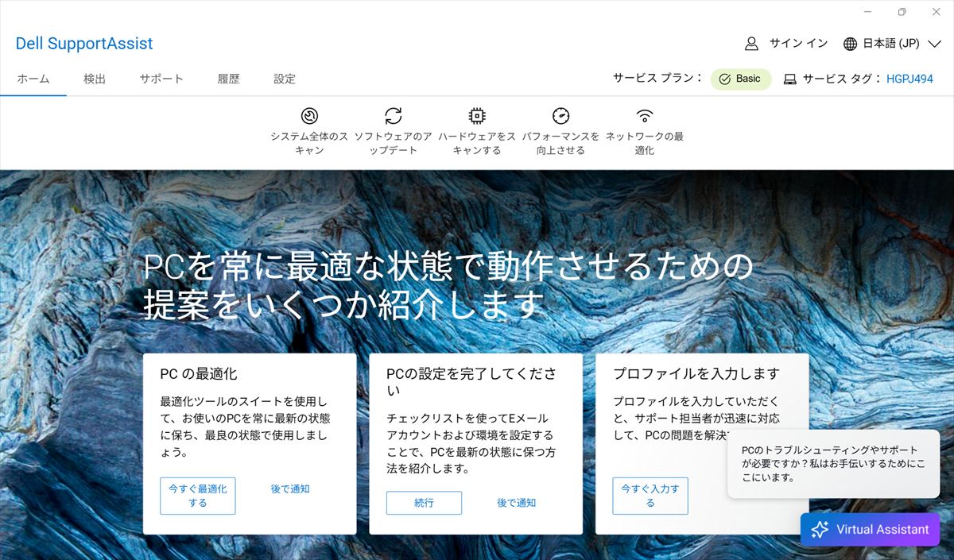Click the パフォーマンスを向上させる label

click(x=561, y=144)
